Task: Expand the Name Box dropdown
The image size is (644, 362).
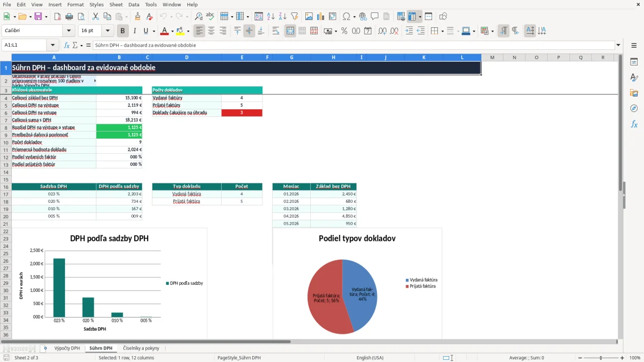Action: tap(53, 45)
